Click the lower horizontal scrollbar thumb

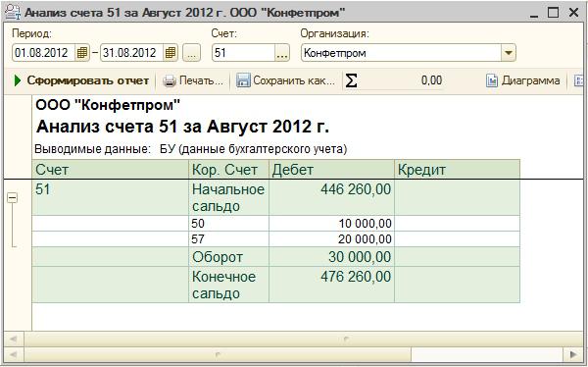pos(218,354)
